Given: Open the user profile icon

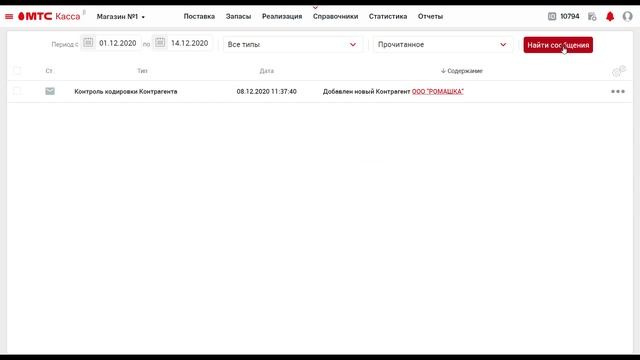Looking at the screenshot, I should coord(627,16).
